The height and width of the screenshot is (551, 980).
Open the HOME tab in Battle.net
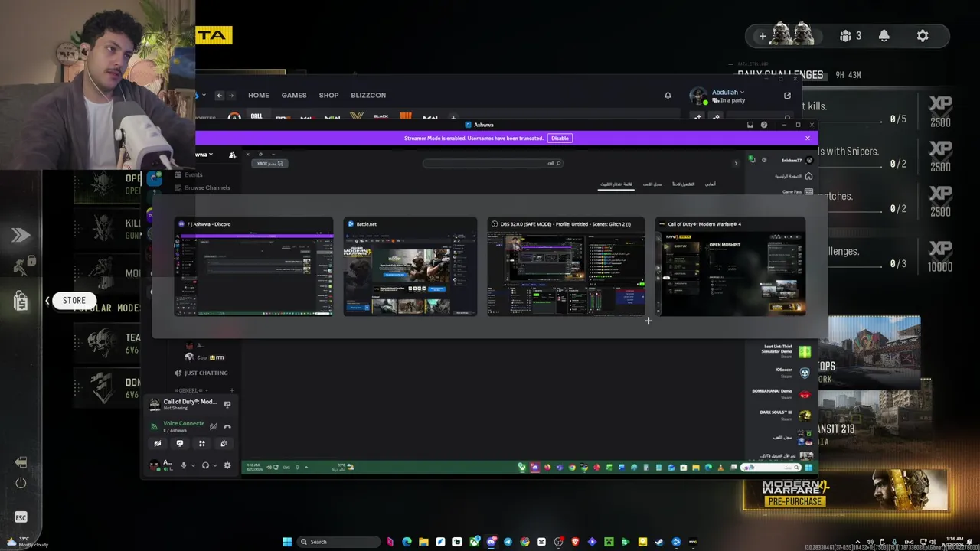(259, 96)
